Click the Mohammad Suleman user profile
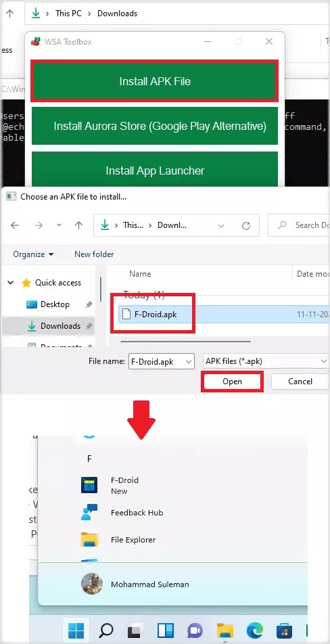Screen dimensions: 330x644 135,584
